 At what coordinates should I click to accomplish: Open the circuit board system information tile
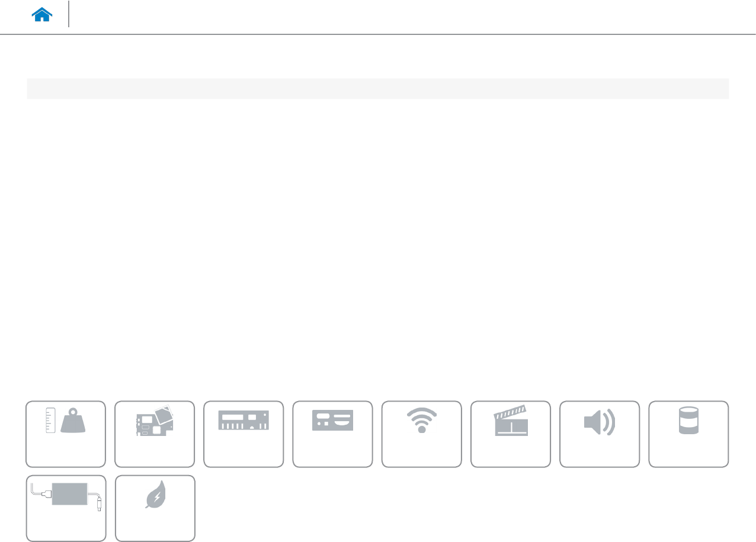click(155, 434)
